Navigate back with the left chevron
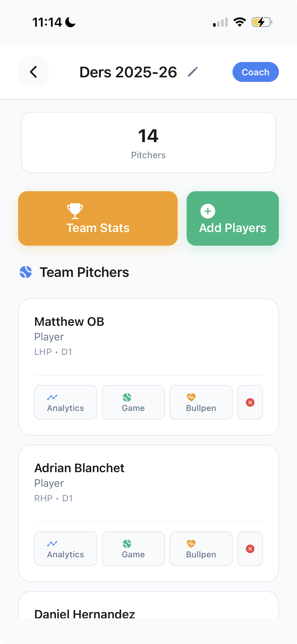Viewport: 297px width, 644px height. click(33, 72)
